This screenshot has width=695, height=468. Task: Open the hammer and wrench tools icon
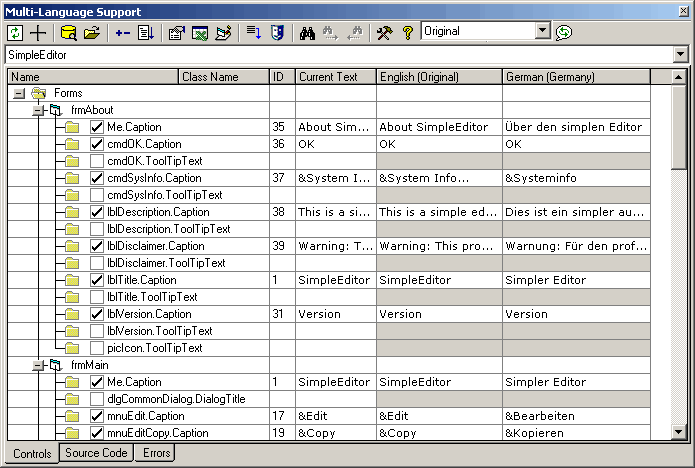(383, 33)
